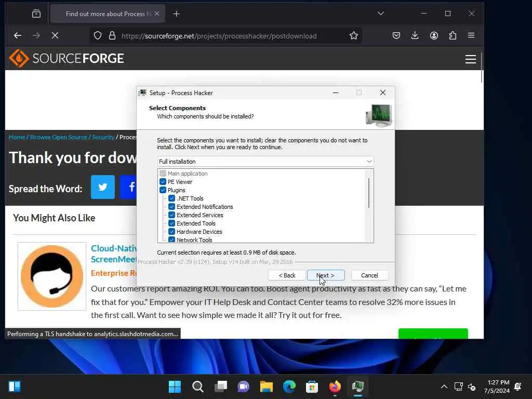Open the Firefox View icon

36,14
